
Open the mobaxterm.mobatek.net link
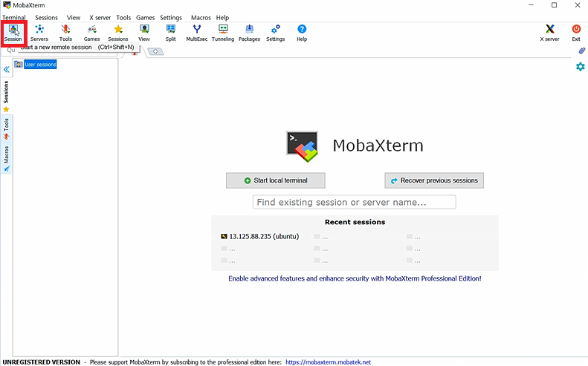pyautogui.click(x=328, y=362)
